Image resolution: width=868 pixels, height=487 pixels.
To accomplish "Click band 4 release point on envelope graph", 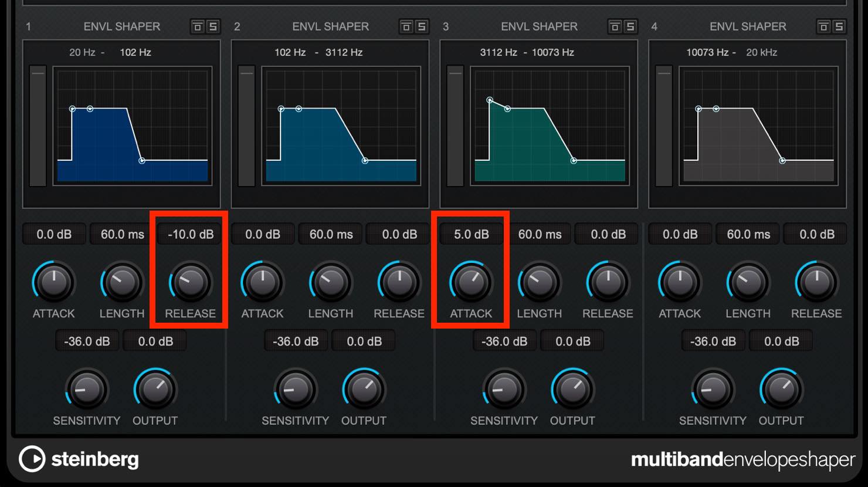I will pos(782,160).
